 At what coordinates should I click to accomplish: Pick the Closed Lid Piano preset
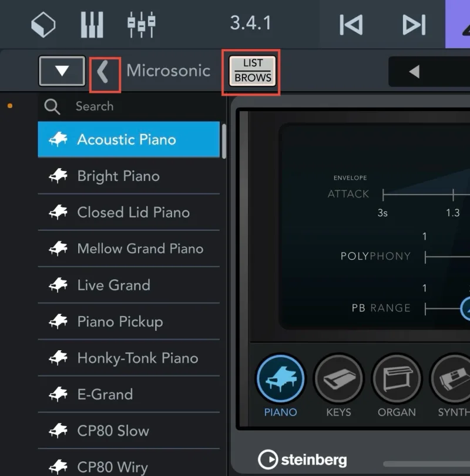click(x=129, y=212)
